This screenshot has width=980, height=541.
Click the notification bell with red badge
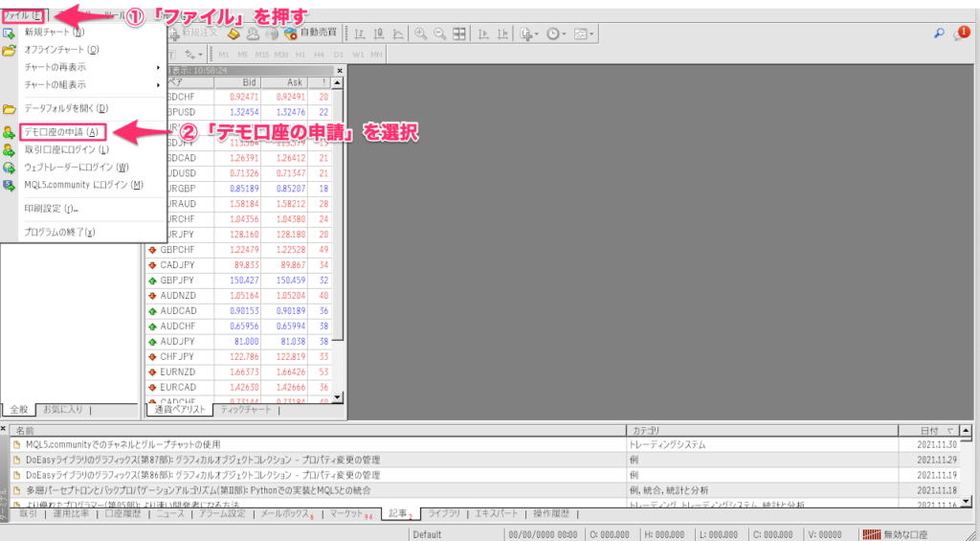pyautogui.click(x=960, y=34)
